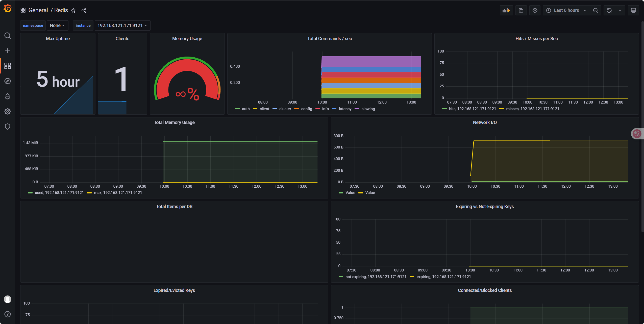Image resolution: width=644 pixels, height=324 pixels.
Task: Cycle view mode with monitor icon
Action: click(x=633, y=10)
